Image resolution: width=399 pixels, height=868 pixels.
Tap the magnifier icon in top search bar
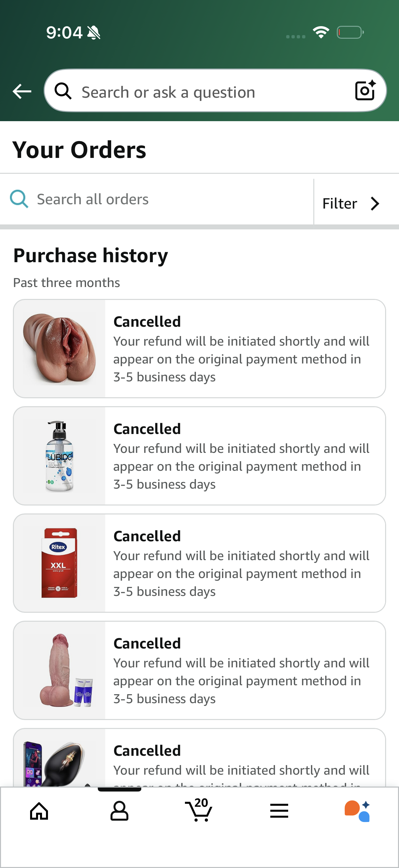click(63, 91)
